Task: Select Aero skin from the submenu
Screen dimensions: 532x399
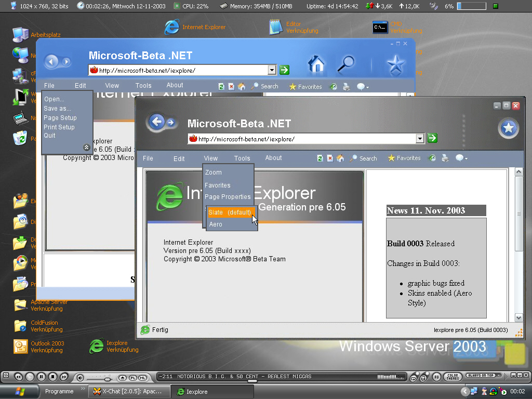Action: pos(216,224)
